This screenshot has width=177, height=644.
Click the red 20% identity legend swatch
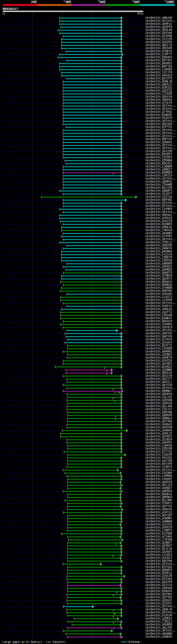coord(20,5)
